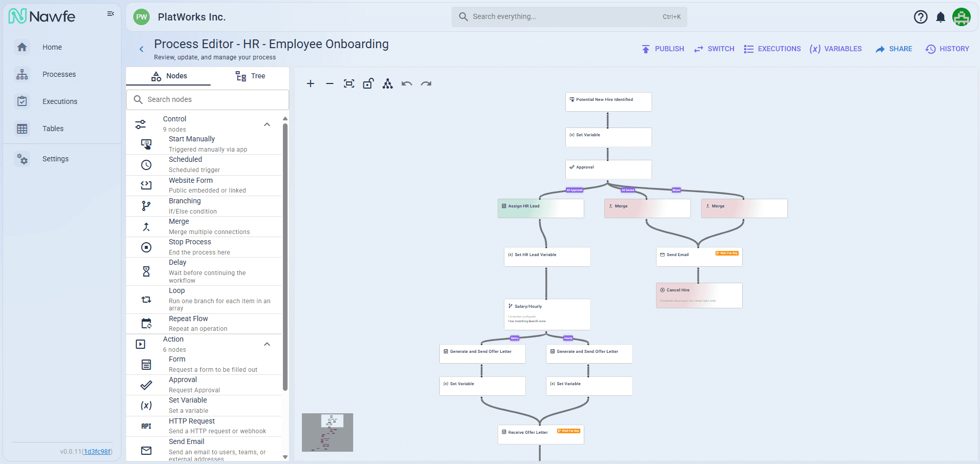980x464 pixels.
Task: Select the Potential New Hire Identified node
Action: click(608, 102)
